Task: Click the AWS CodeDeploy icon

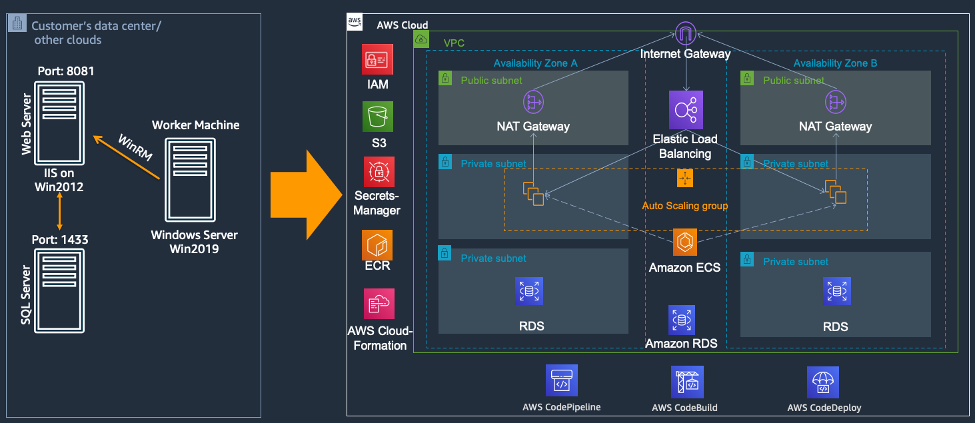Action: [x=822, y=382]
